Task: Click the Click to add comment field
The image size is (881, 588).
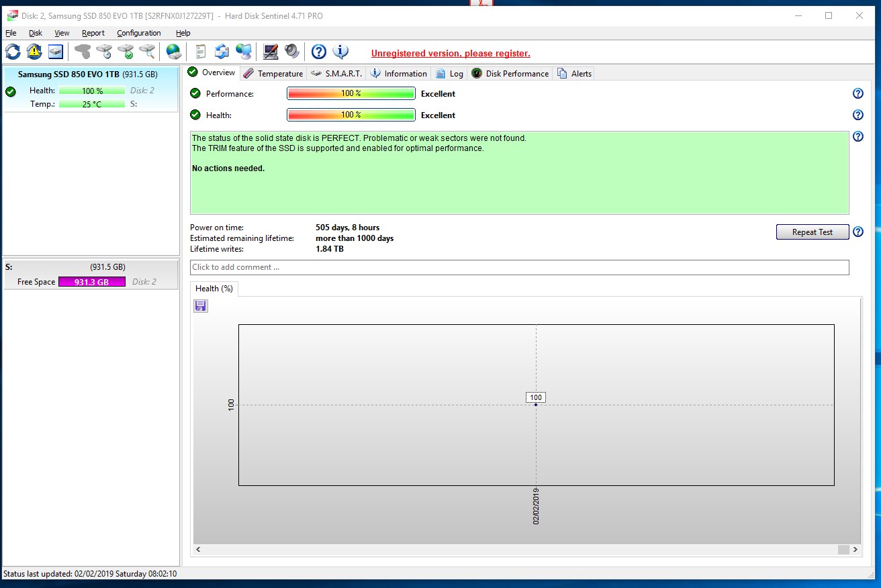Action: [x=519, y=267]
